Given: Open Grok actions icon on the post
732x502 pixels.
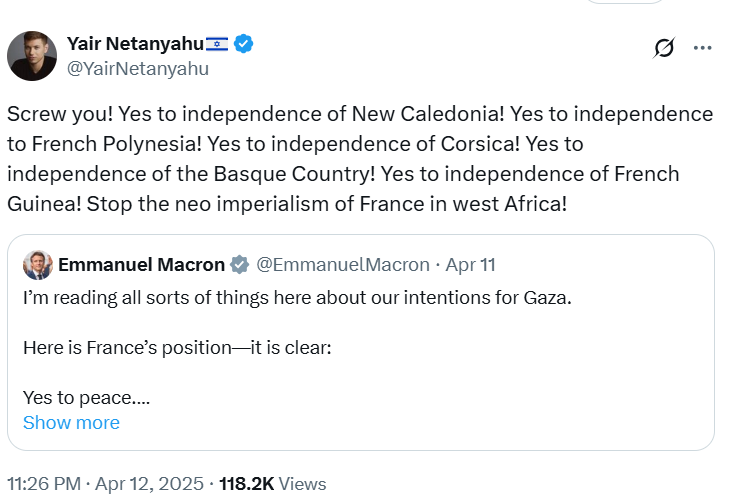Looking at the screenshot, I should [663, 48].
